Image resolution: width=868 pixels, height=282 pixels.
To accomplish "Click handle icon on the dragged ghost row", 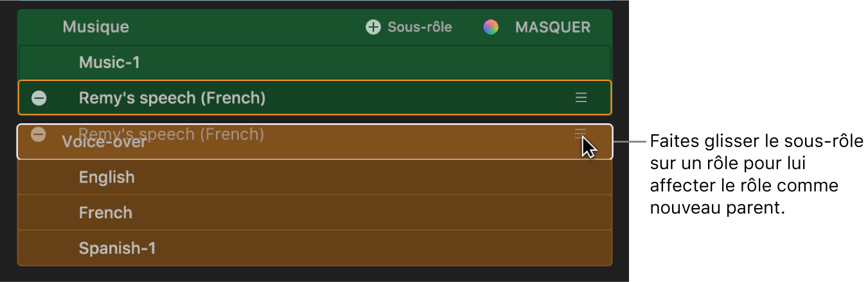I will click(x=580, y=132).
